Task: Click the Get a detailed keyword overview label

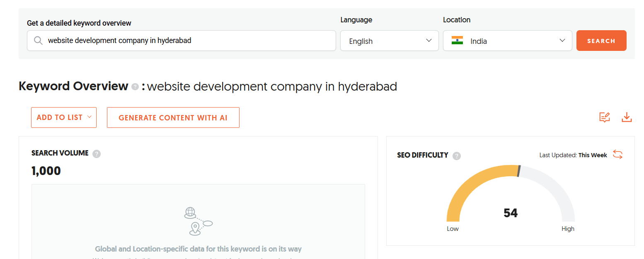Action: click(79, 23)
